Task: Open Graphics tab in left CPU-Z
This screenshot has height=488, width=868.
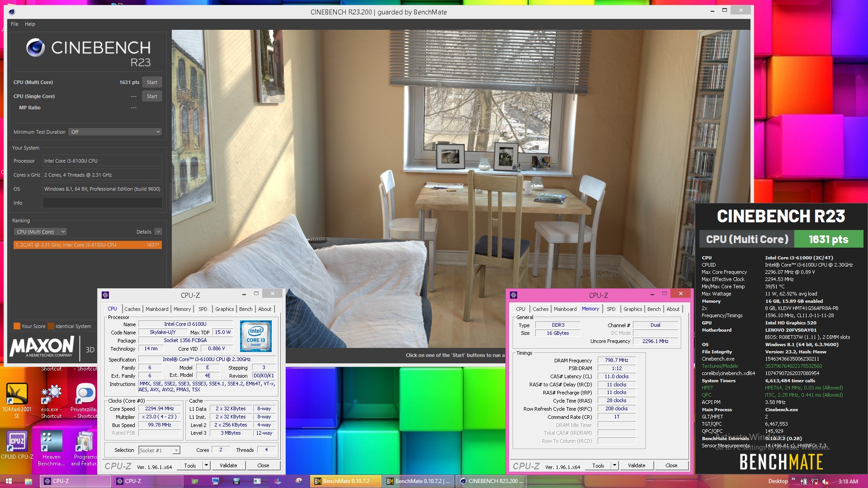Action: pos(225,309)
